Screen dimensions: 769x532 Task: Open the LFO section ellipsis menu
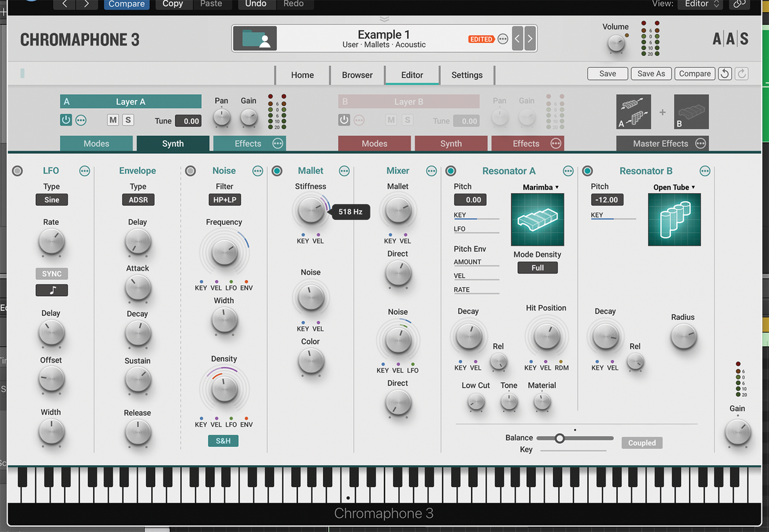[84, 170]
